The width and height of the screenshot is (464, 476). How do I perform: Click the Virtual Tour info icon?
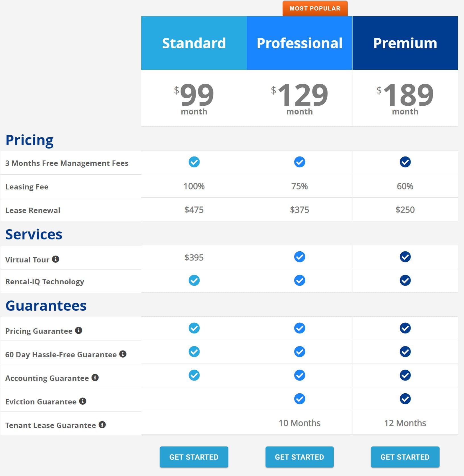point(56,259)
